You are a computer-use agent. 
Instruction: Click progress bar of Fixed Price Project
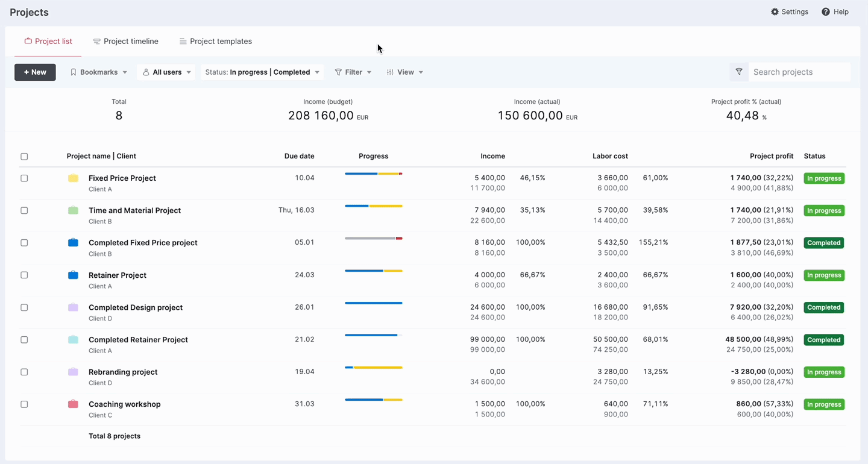[374, 174]
